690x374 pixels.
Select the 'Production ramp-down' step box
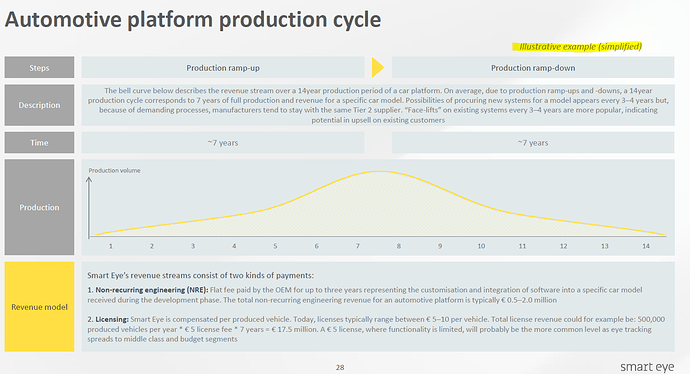coord(533,68)
